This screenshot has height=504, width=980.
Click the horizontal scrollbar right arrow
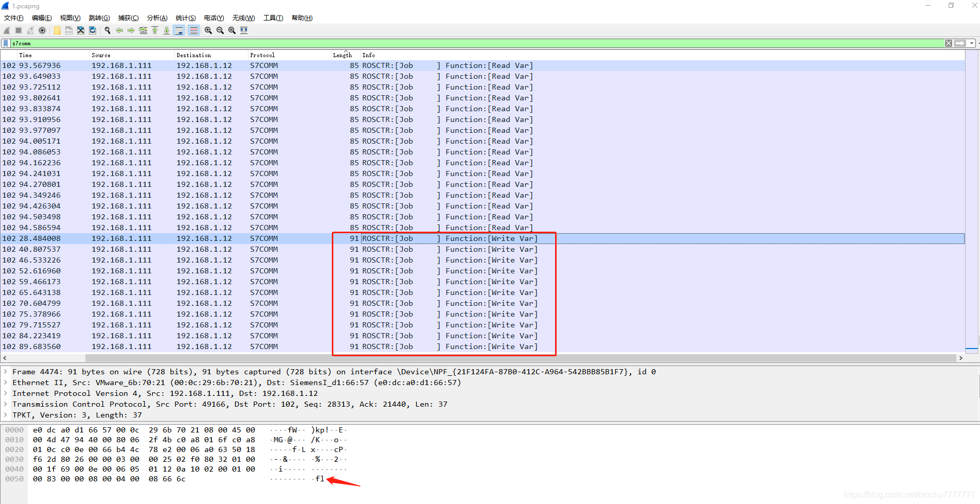(x=960, y=358)
